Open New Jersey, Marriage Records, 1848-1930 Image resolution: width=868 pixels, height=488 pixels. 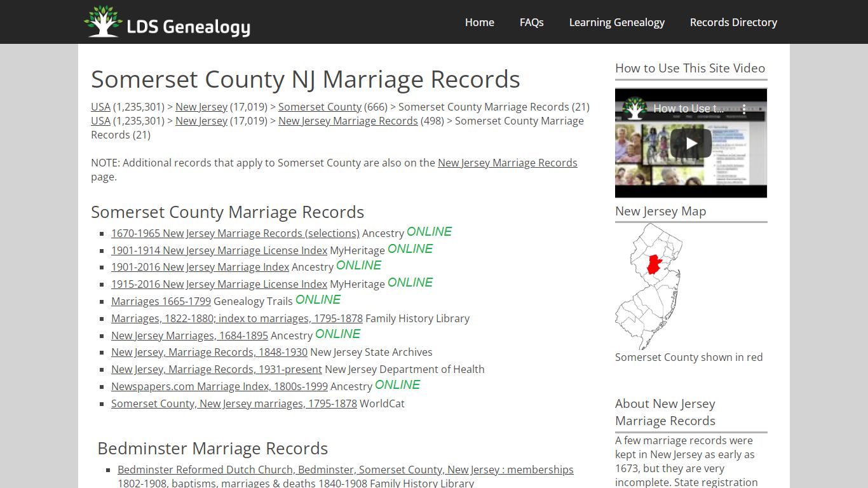coord(209,352)
